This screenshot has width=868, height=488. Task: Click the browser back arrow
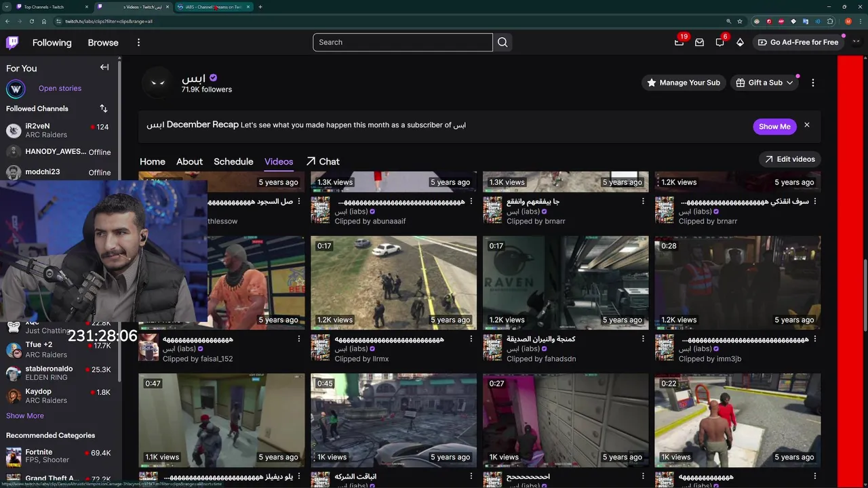pyautogui.click(x=7, y=21)
